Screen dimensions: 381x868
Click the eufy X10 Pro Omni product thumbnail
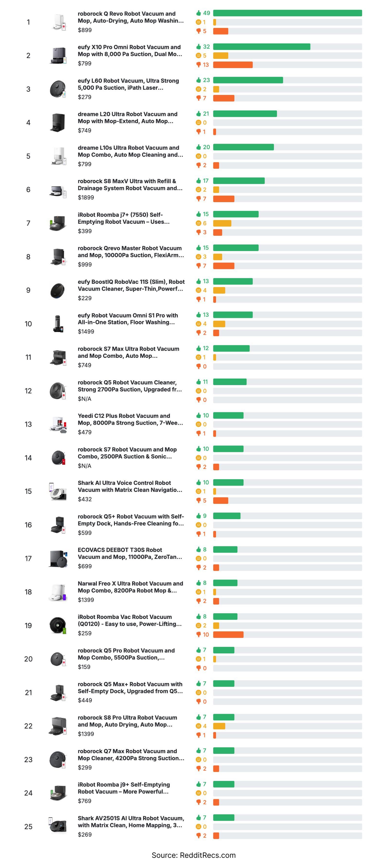point(58,56)
